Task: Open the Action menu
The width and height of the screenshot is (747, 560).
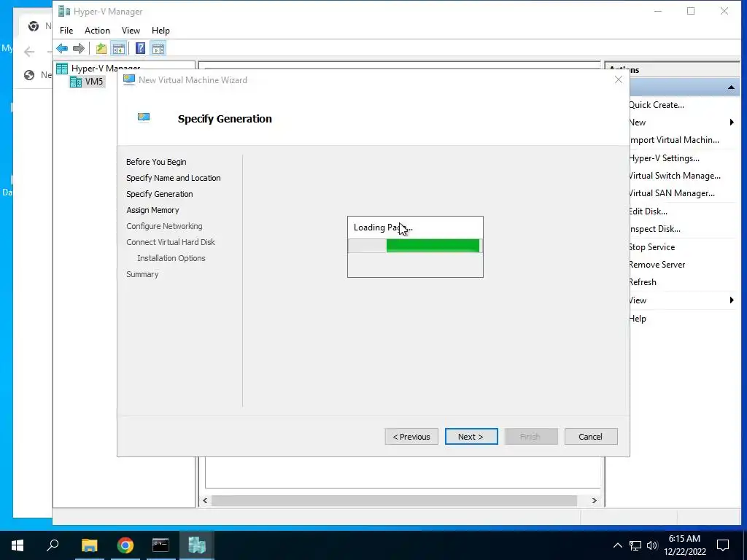Action: point(97,31)
